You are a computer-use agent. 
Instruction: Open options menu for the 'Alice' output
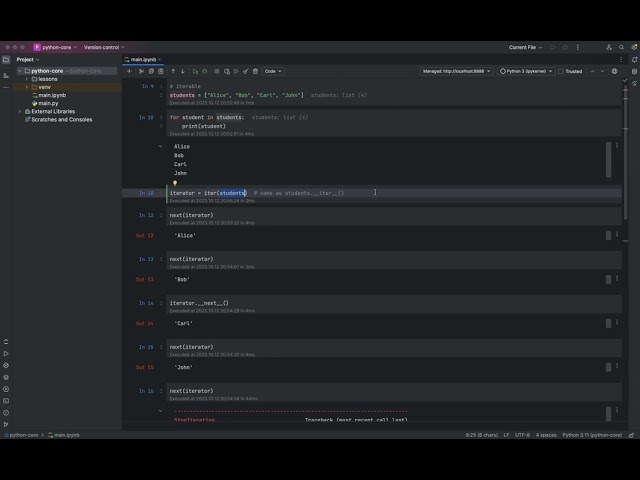coord(617,234)
